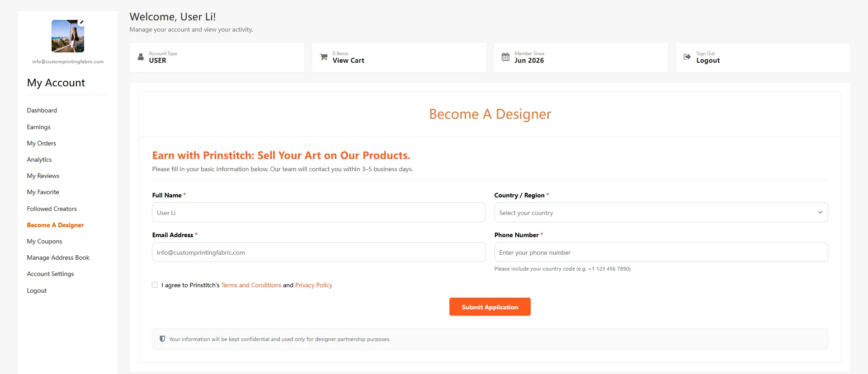
Task: Select Become A Designer sidebar item
Action: point(56,225)
